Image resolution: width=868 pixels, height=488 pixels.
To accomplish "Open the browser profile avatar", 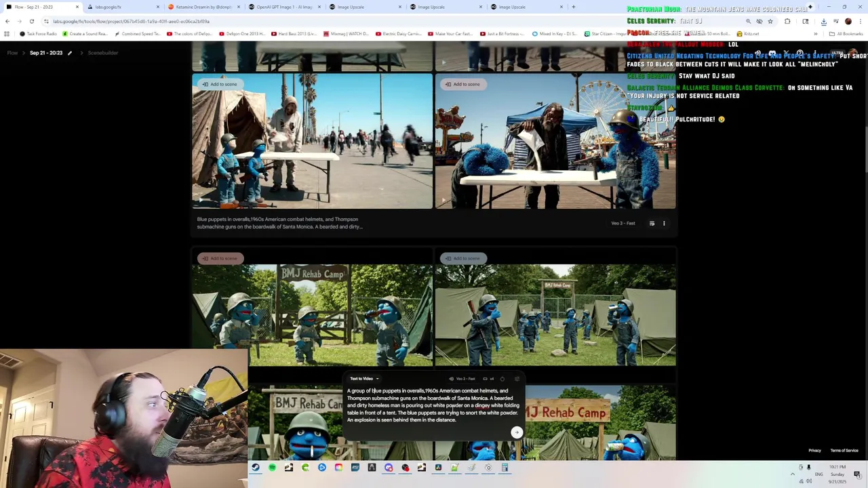I will tap(848, 21).
